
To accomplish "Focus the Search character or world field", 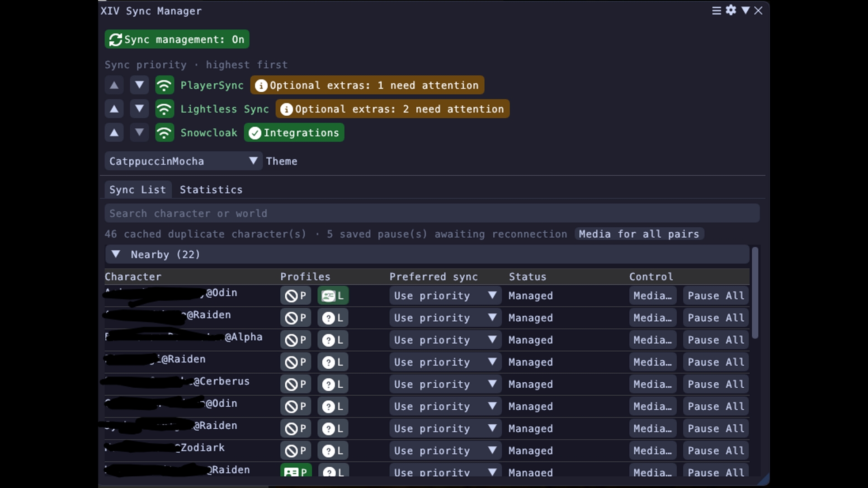I will point(432,213).
